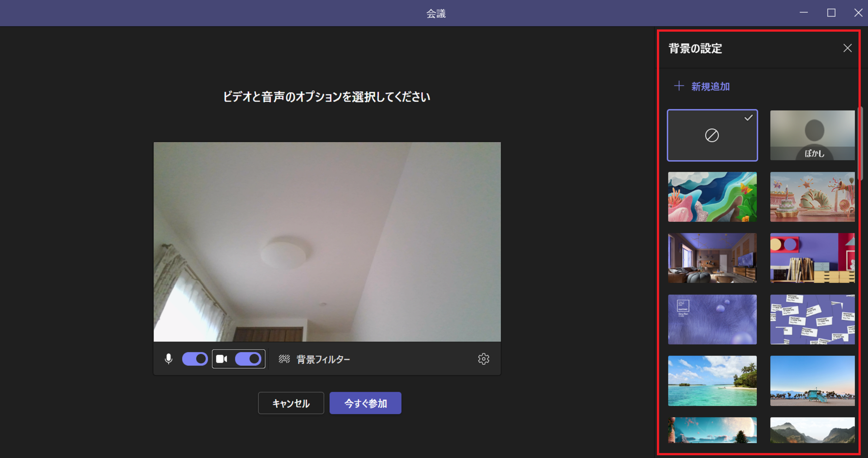Toggle the camera switch off
This screenshot has width=868, height=458.
(x=248, y=359)
